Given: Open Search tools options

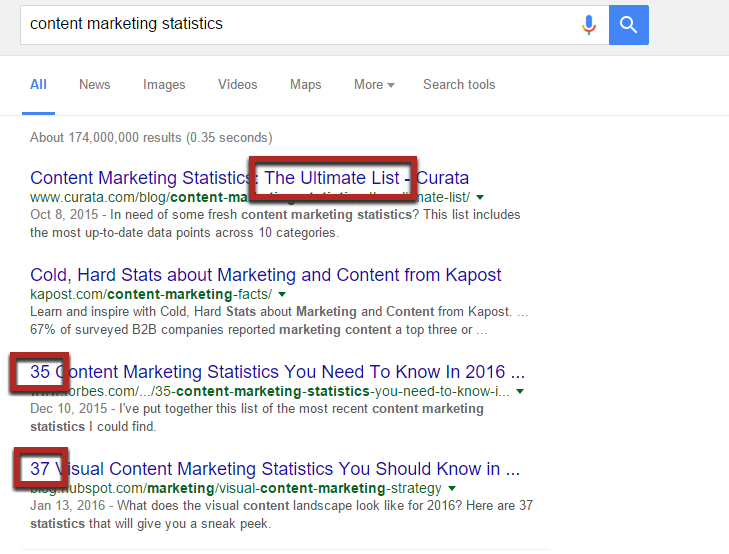Looking at the screenshot, I should tap(459, 85).
